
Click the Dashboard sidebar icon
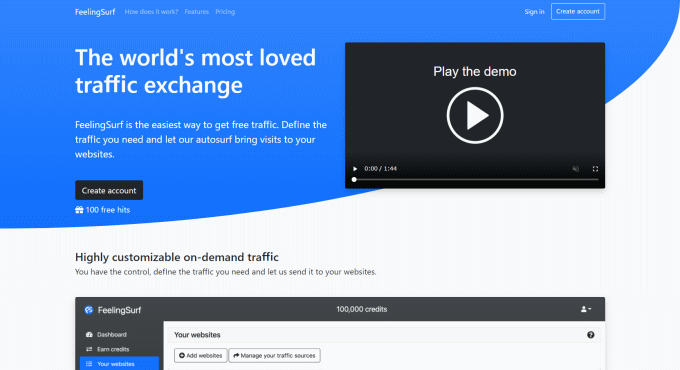tap(89, 334)
